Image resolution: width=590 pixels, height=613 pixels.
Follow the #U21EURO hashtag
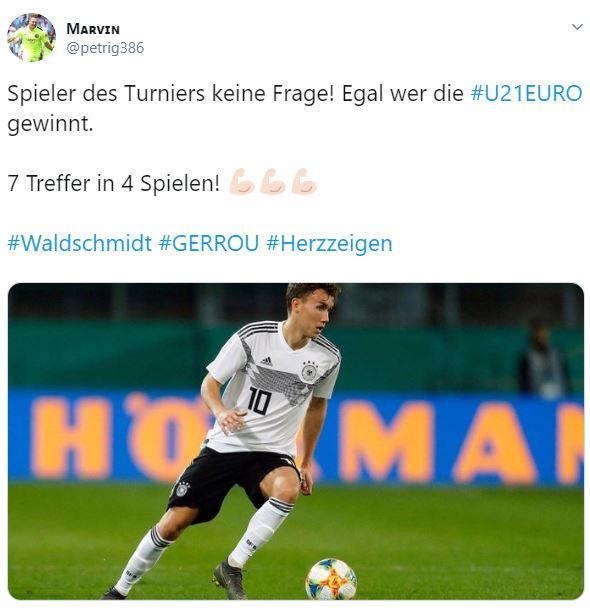click(x=527, y=93)
